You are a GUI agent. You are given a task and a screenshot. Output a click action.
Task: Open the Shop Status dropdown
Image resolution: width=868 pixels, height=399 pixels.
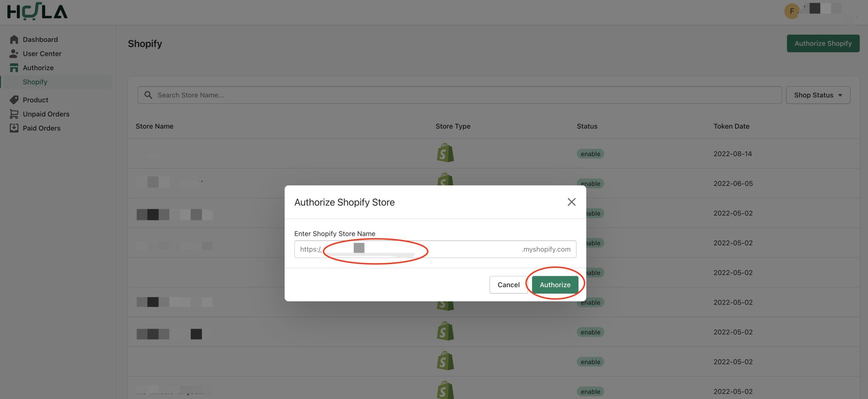pyautogui.click(x=818, y=95)
